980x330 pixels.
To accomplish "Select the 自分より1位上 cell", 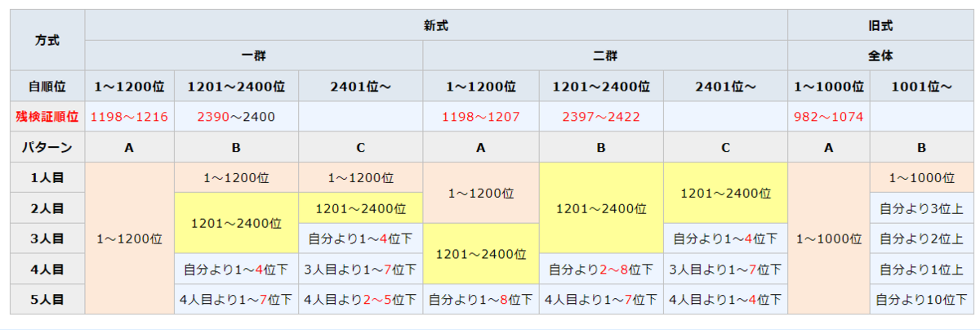I will 921,269.
